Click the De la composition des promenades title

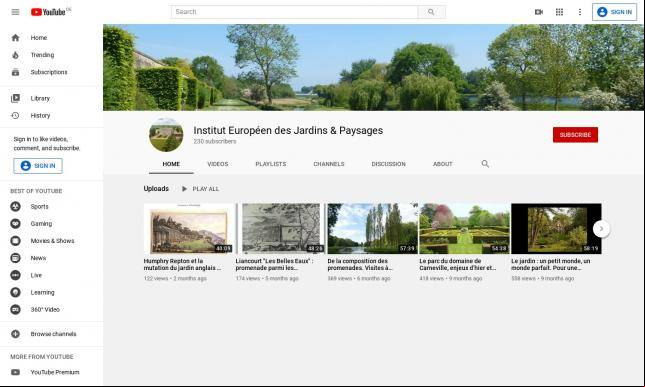[x=360, y=264]
